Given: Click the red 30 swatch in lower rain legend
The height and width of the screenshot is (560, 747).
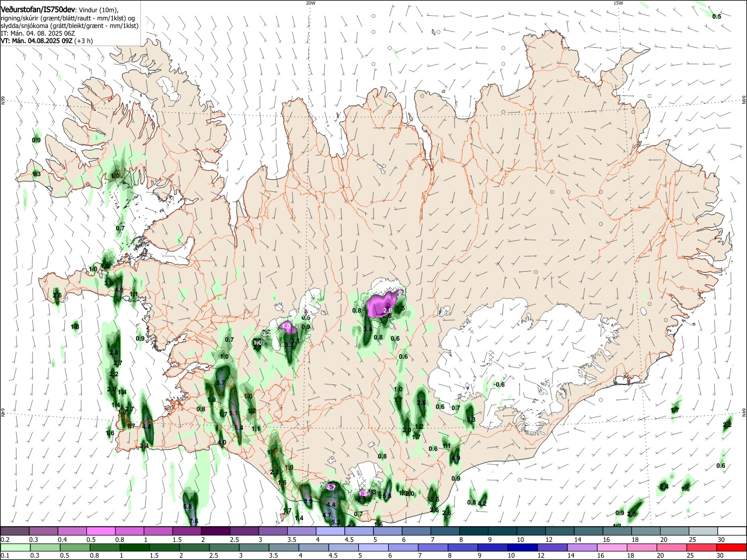Looking at the screenshot, I should click(x=731, y=547).
